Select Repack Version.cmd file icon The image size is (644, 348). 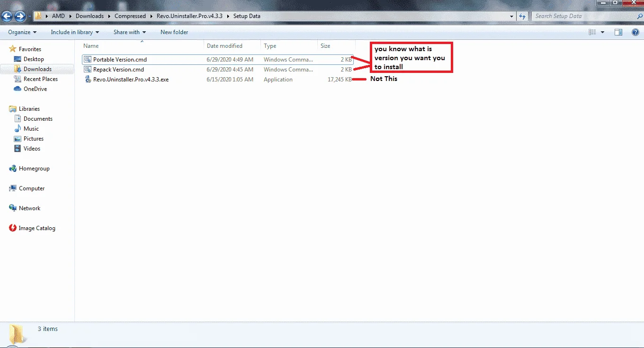[x=88, y=70]
